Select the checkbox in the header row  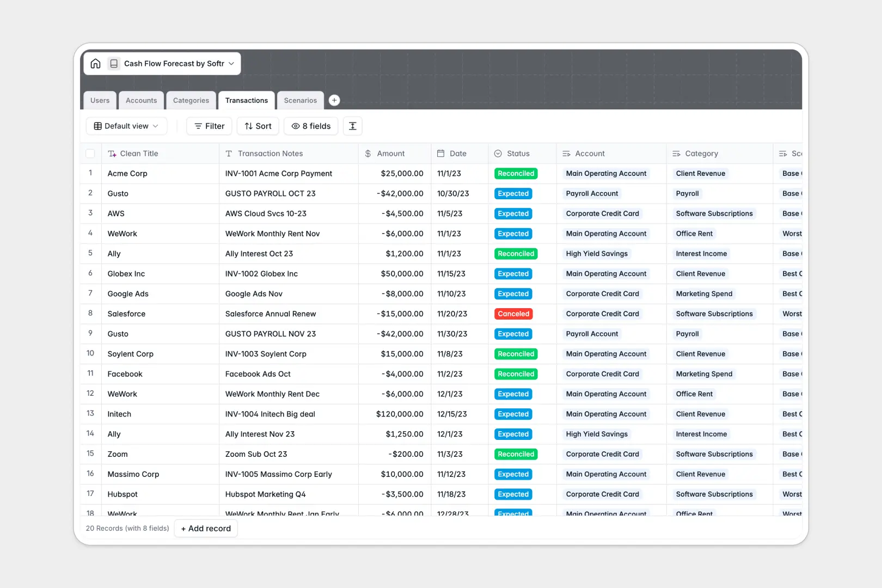pyautogui.click(x=90, y=153)
